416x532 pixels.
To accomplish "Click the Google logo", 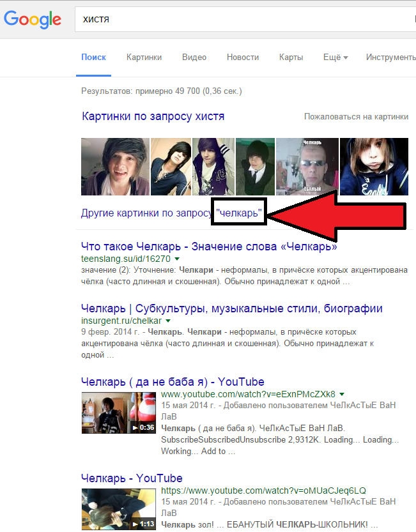I will (x=32, y=19).
